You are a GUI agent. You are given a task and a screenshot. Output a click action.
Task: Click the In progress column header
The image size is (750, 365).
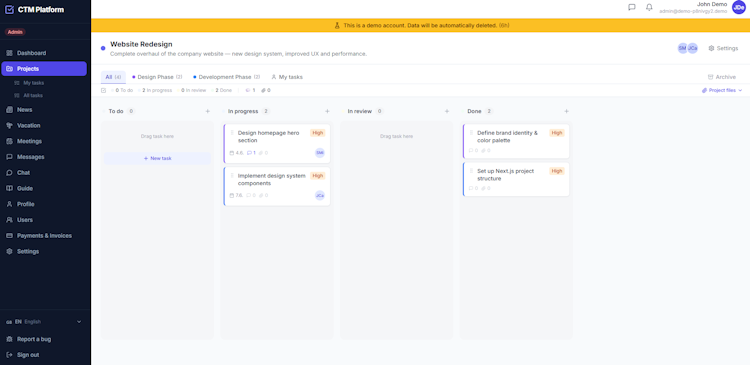click(243, 111)
